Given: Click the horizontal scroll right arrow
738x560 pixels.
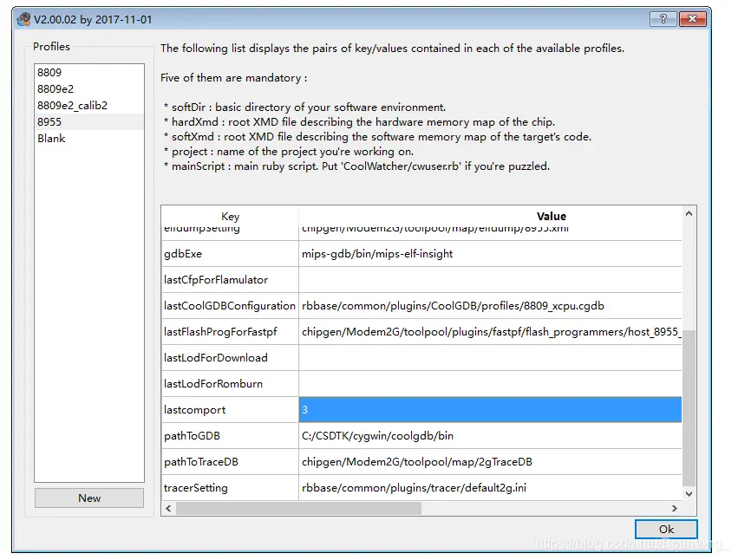Looking at the screenshot, I should tap(675, 508).
